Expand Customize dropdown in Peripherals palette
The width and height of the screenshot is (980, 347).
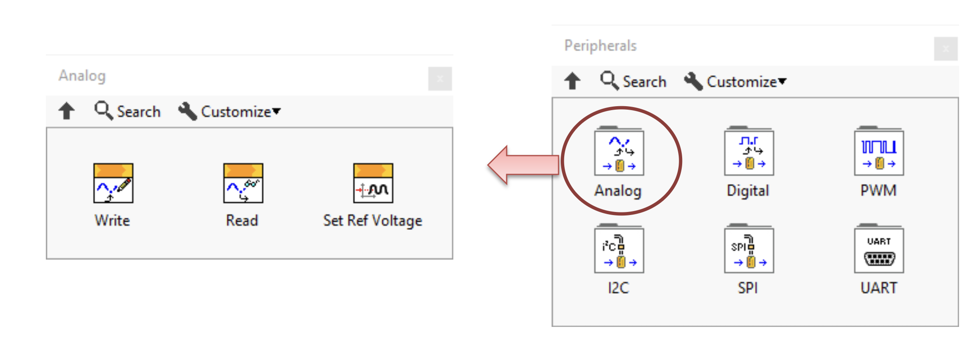click(735, 81)
